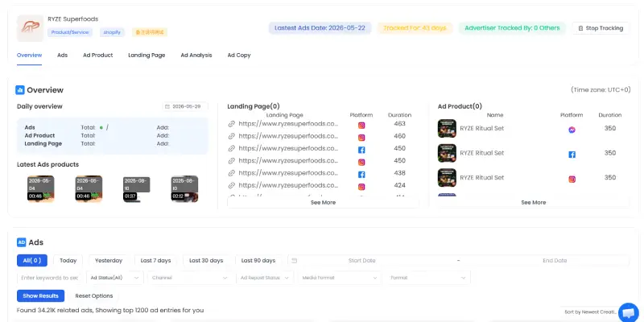Image resolution: width=644 pixels, height=322 pixels.
Task: Click the keywords search input field
Action: coord(49,278)
